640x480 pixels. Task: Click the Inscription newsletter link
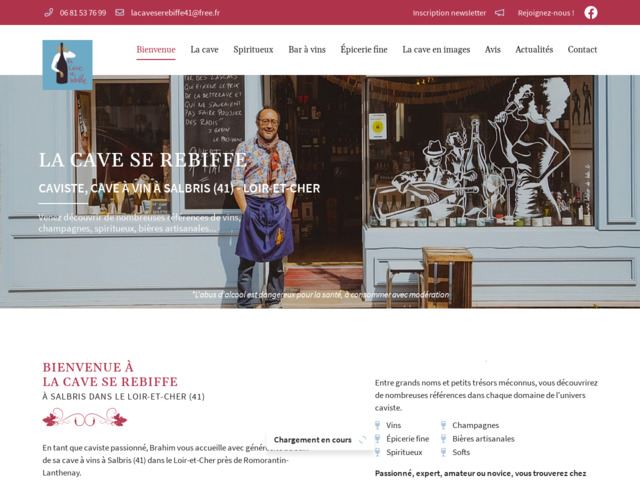tap(449, 13)
